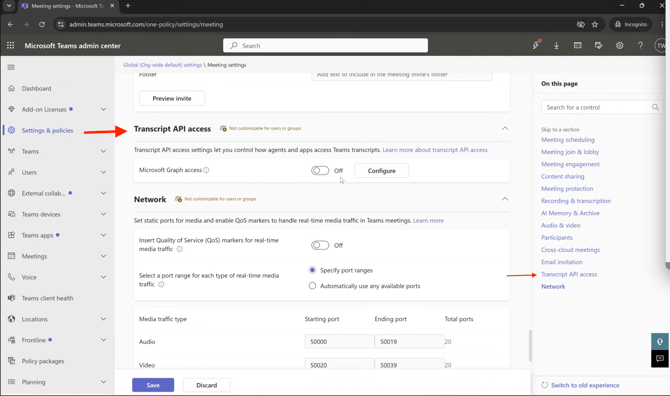670x396 pixels.
Task: Collapse the Transcript API access section
Action: pyautogui.click(x=505, y=128)
